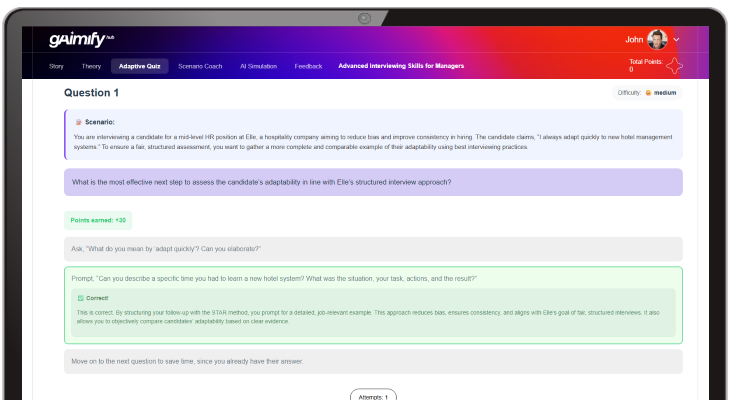Click the Attempts: 1 button
Viewport: 731px width, 400px height.
[373, 396]
